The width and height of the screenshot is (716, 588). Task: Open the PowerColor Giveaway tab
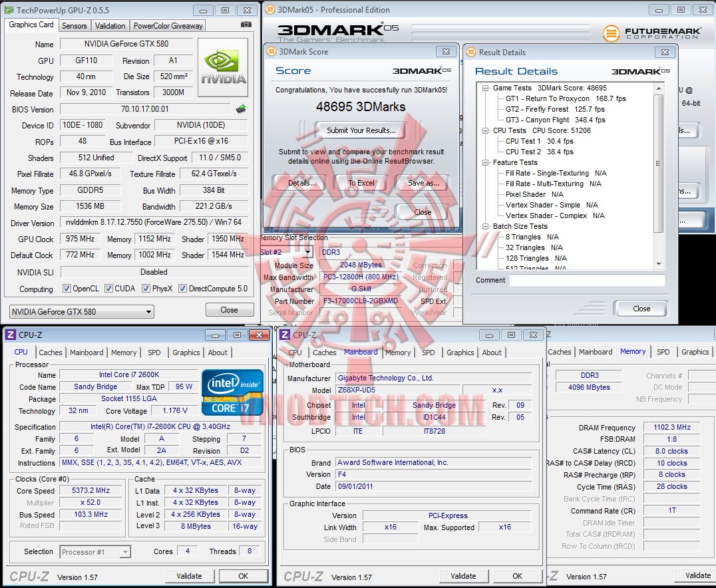(x=168, y=26)
